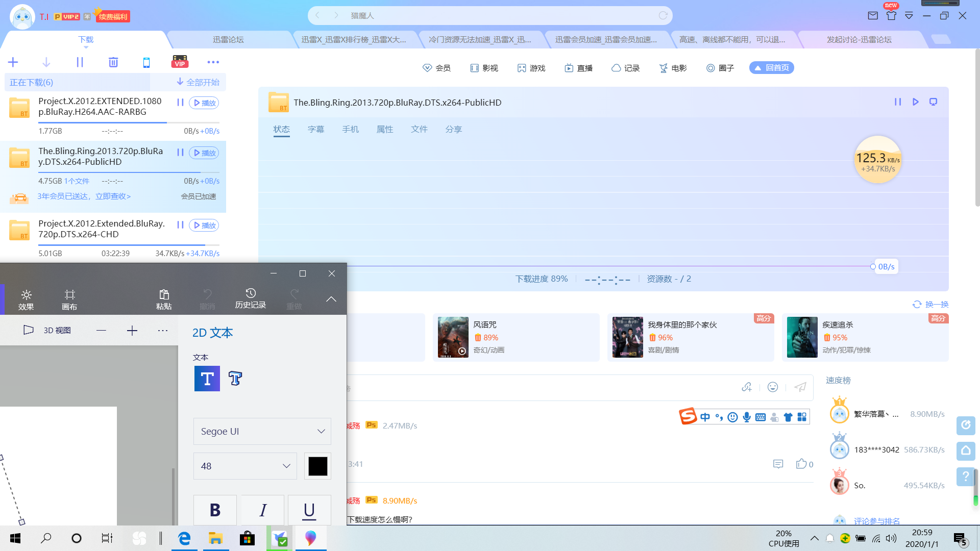980x551 pixels.
Task: Open the Segoe UI font dropdown
Action: click(262, 432)
